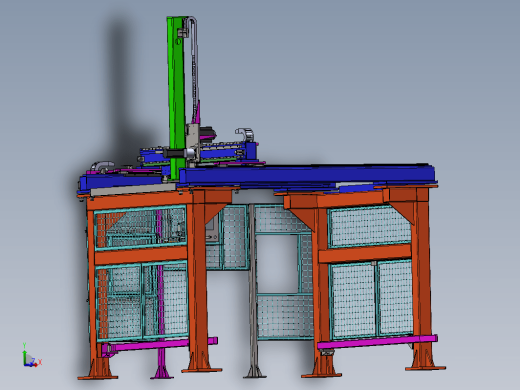Select the gray center support post
Screen dimensions: 520x390
(x=254, y=290)
